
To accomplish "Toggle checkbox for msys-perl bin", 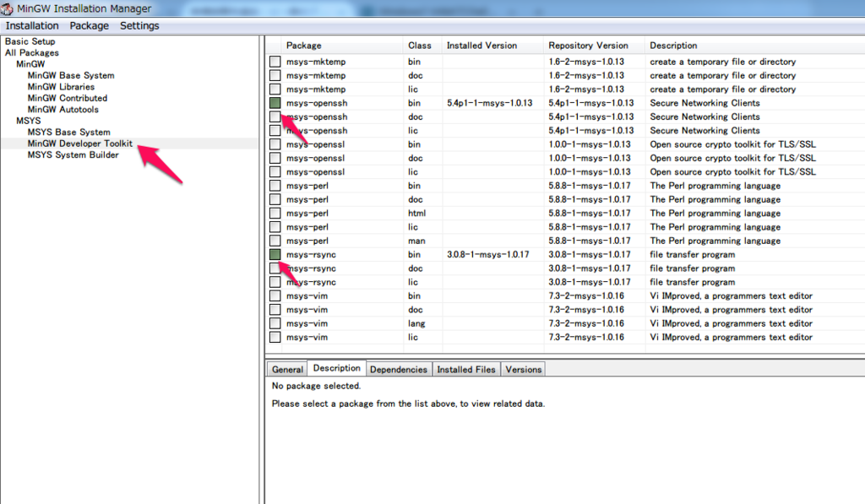I will 275,186.
